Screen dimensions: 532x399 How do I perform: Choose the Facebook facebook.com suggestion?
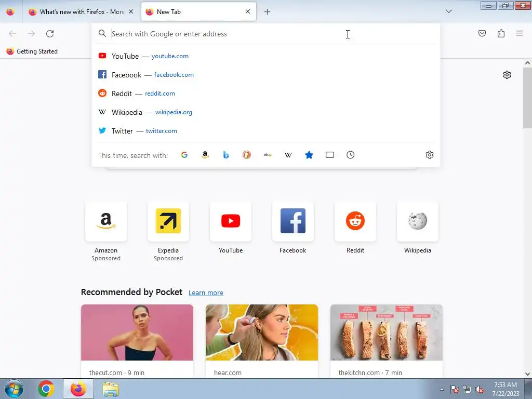[266, 75]
